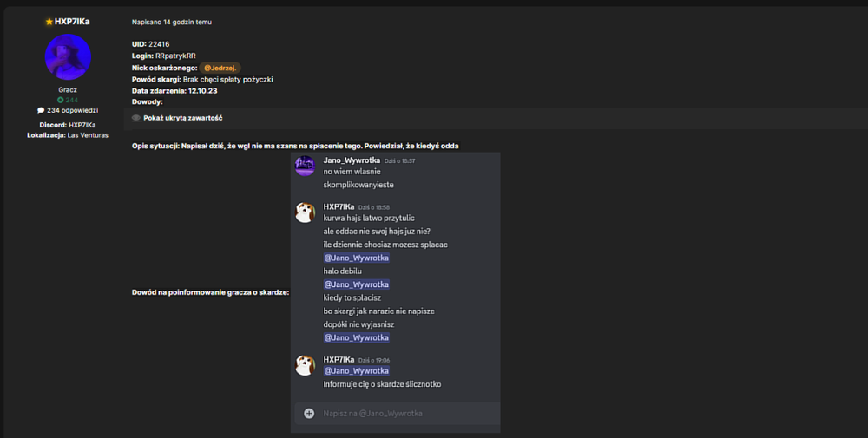
Task: Expand 'Pokaż ukrytą zawartość' spoiler
Action: 182,118
